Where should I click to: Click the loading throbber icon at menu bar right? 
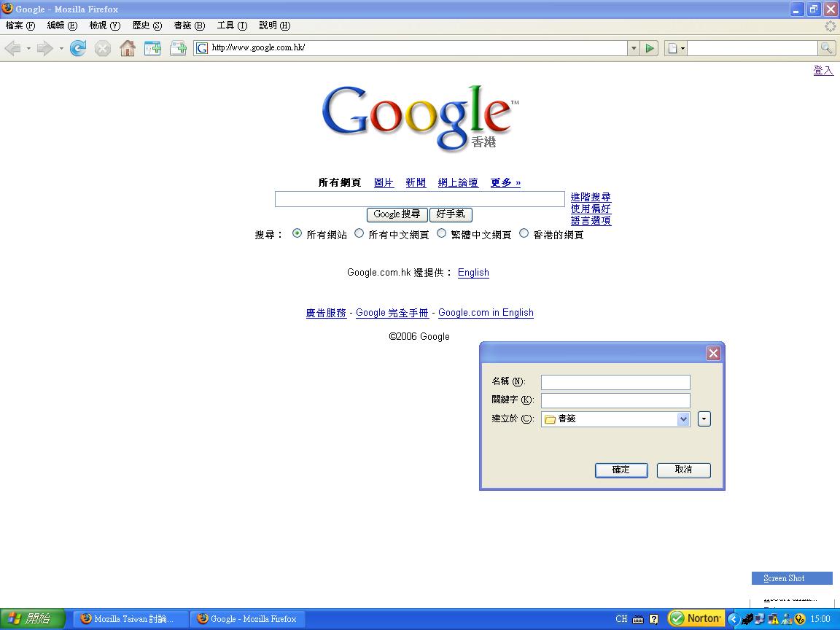pyautogui.click(x=830, y=26)
